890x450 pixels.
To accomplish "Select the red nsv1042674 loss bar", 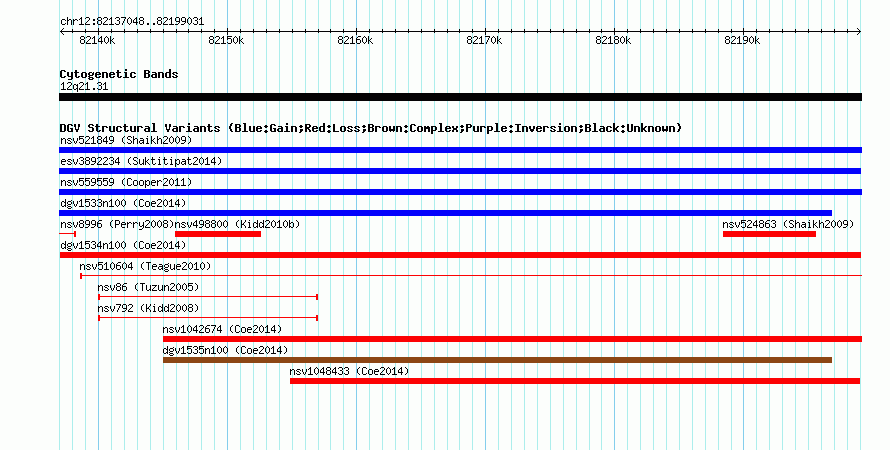I will click(x=513, y=339).
